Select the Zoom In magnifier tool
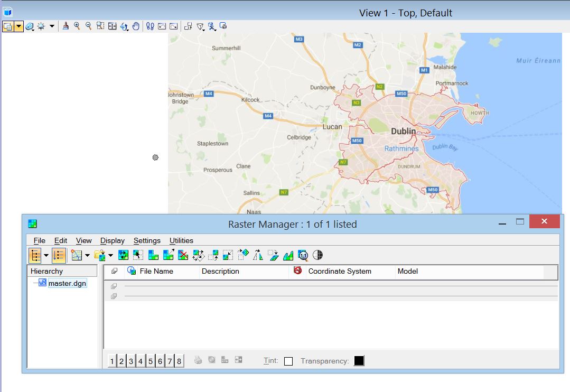The width and height of the screenshot is (570, 392). click(77, 26)
